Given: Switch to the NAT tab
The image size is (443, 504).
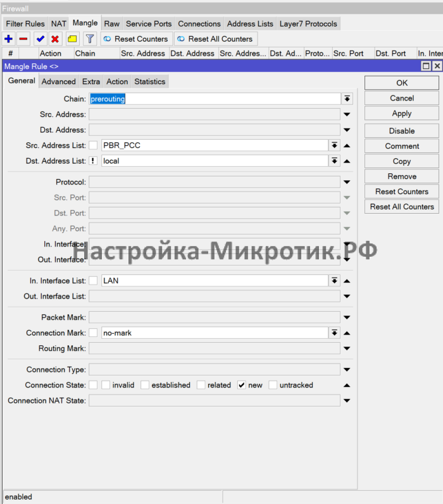Looking at the screenshot, I should tap(59, 24).
